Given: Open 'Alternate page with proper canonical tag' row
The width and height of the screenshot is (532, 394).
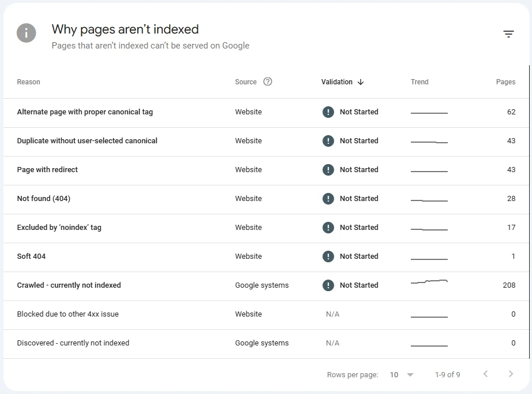Looking at the screenshot, I should (266, 113).
